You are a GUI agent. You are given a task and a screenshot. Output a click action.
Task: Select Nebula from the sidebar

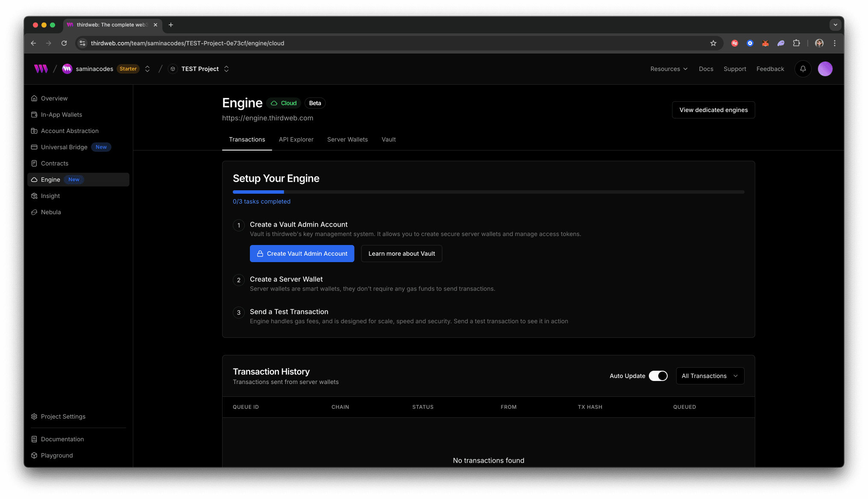coord(51,212)
